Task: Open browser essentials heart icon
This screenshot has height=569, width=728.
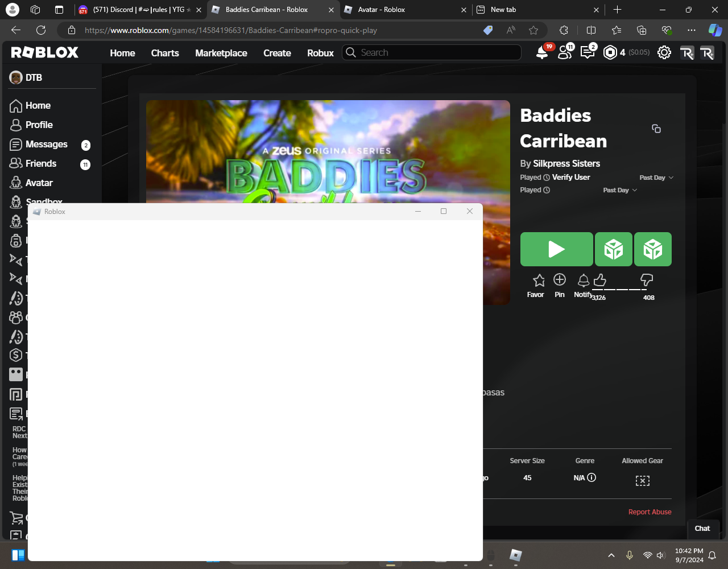Action: (667, 30)
